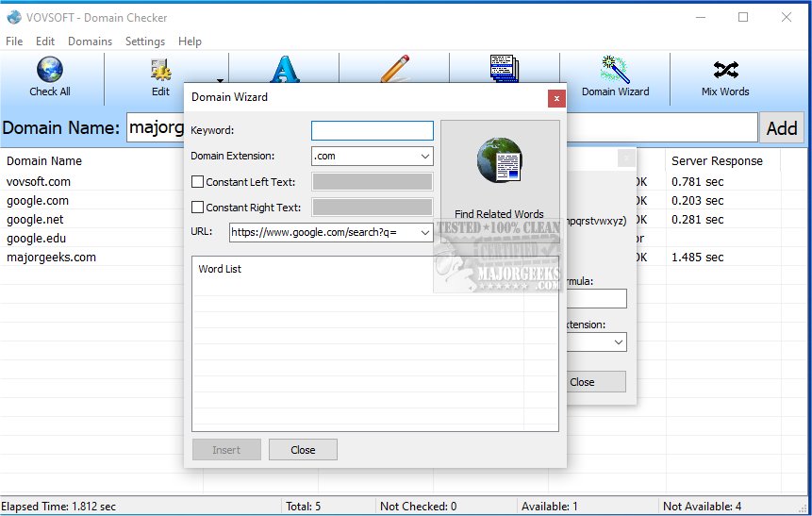Screen dimensions: 812x516
Task: Enable the Constant Left Text checkbox
Action: [x=197, y=182]
